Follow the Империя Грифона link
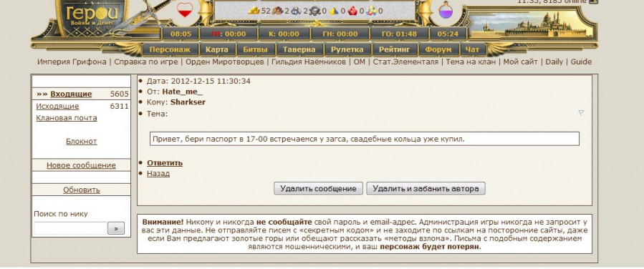Image resolution: width=644 pixels, height=269 pixels. click(72, 62)
